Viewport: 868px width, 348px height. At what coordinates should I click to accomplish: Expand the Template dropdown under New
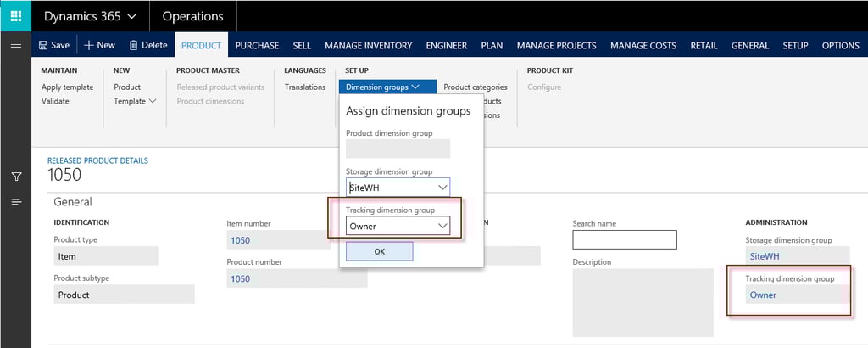point(135,101)
